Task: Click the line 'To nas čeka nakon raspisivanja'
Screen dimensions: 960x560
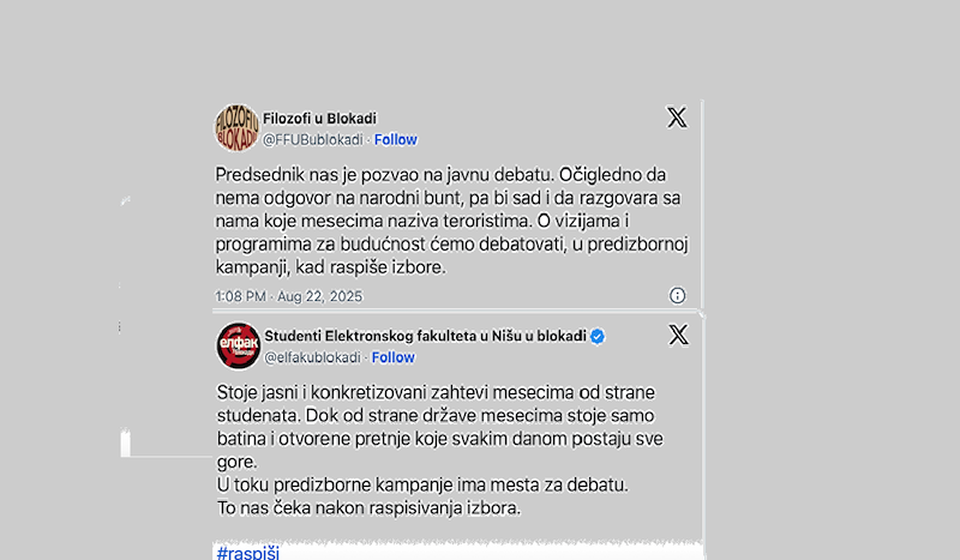Action: pyautogui.click(x=369, y=509)
